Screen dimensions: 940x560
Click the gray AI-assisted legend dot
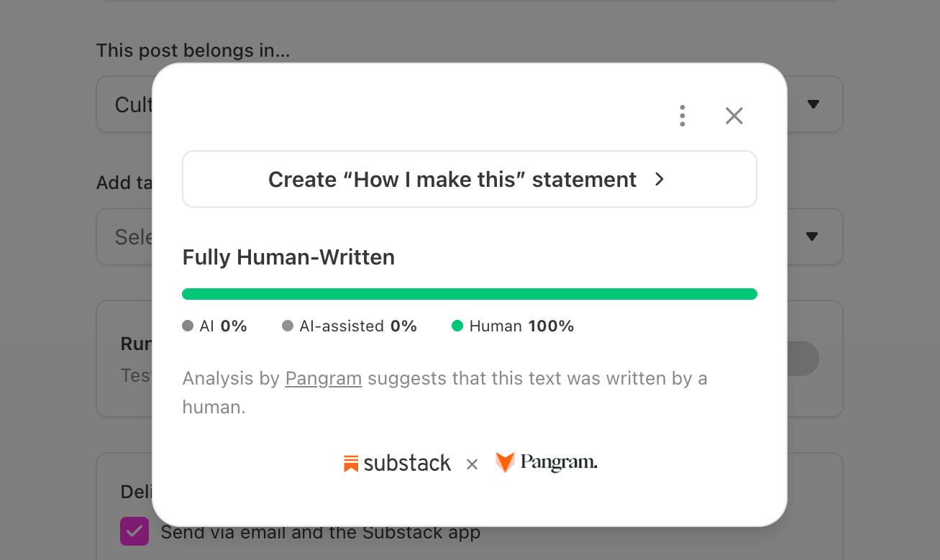[288, 326]
